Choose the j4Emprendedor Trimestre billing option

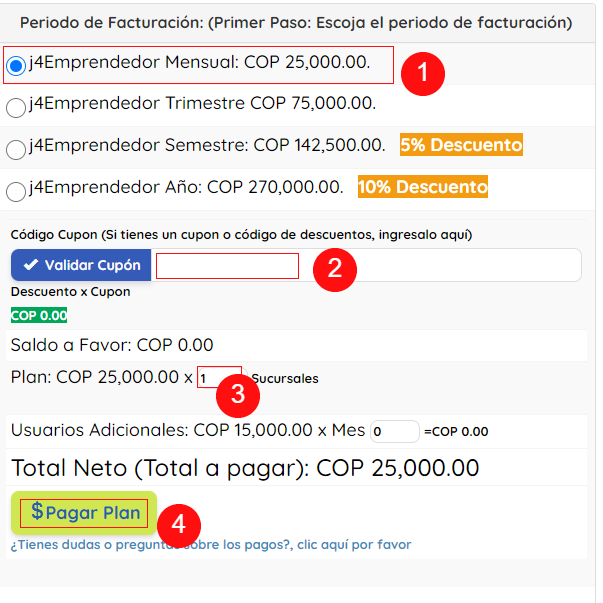(x=16, y=107)
